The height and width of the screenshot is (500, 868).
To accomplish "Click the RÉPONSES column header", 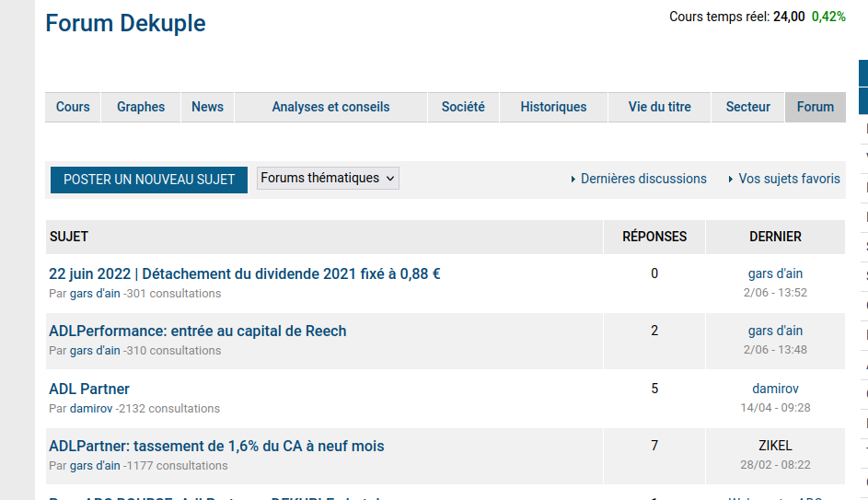I will [x=654, y=237].
